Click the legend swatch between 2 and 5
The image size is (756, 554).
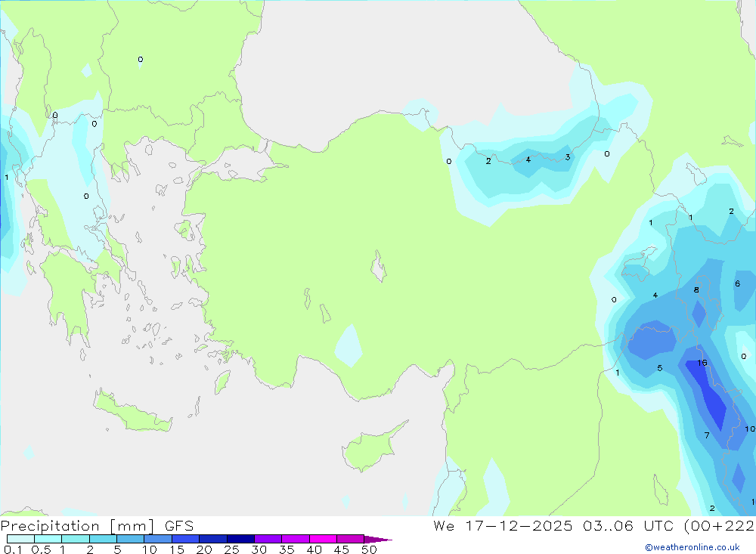pos(103,539)
